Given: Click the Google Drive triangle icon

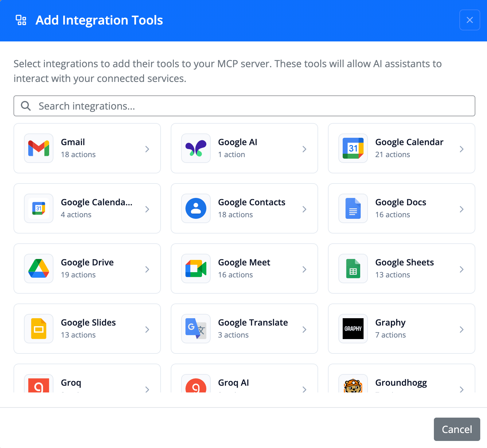Looking at the screenshot, I should (x=39, y=268).
